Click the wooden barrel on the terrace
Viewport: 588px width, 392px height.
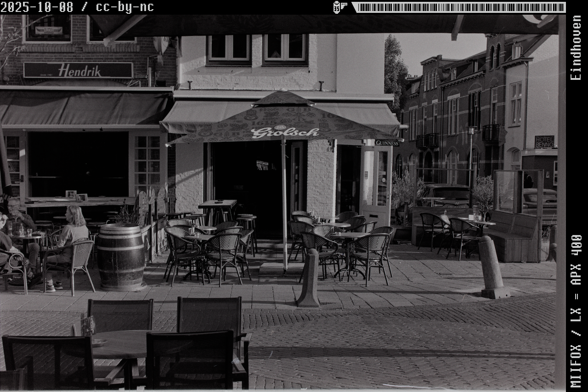click(x=120, y=256)
